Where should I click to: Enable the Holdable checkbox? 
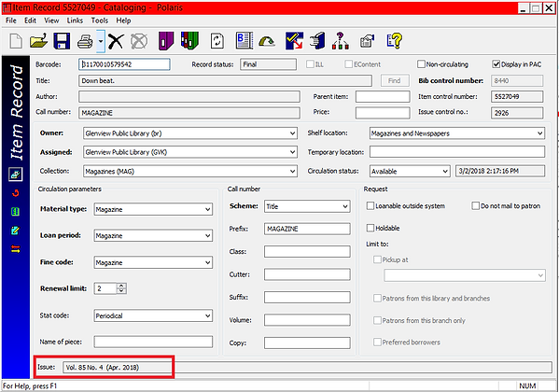pos(370,228)
